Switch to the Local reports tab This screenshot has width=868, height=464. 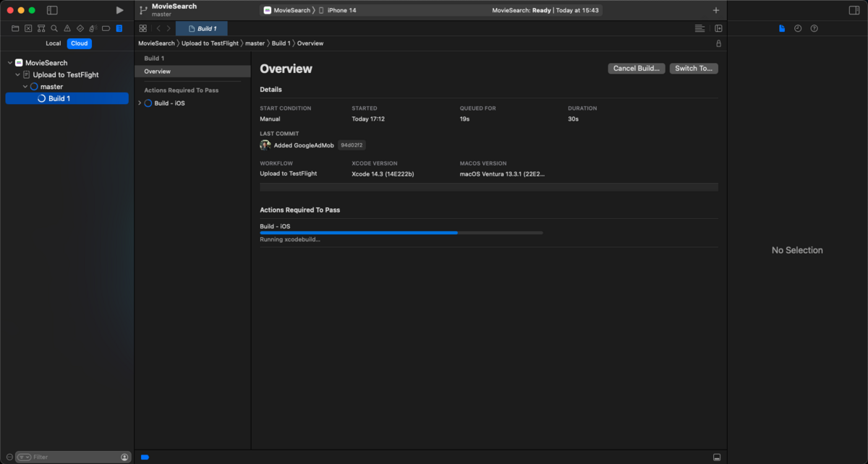point(54,43)
